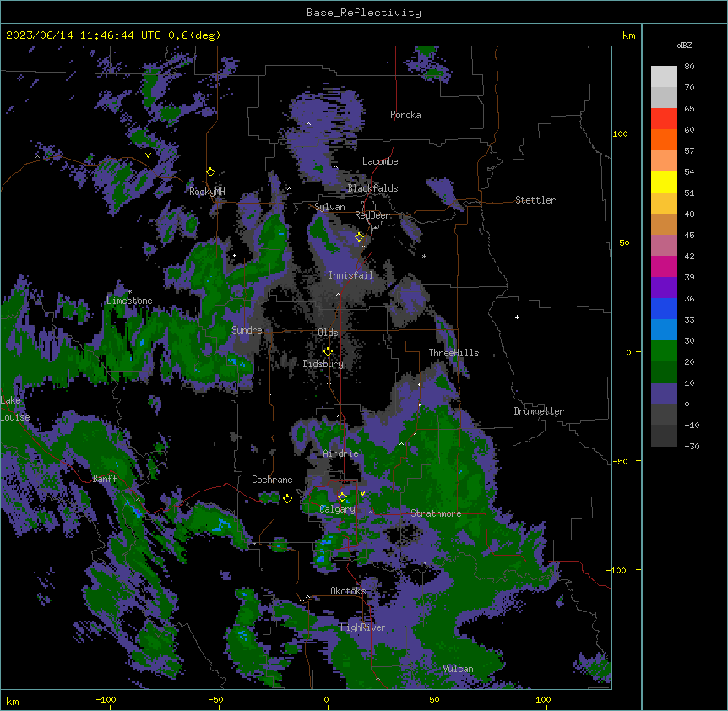
Task: Click the Lake Louise label at the left edge
Action: pos(14,409)
